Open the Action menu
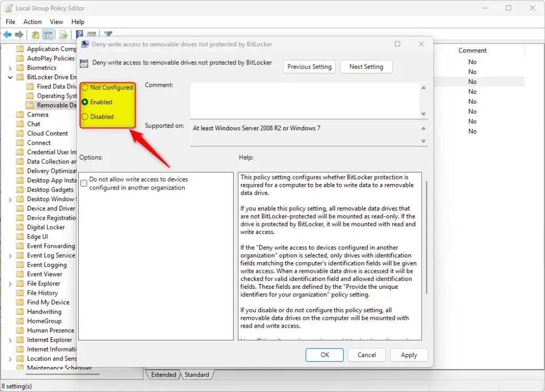Image resolution: width=545 pixels, height=392 pixels. coord(32,21)
